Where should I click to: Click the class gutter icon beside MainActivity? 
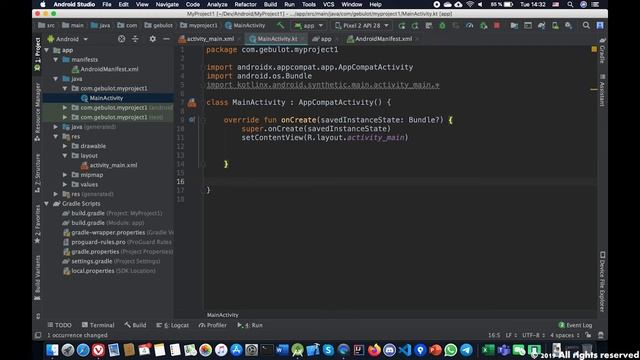pos(192,103)
